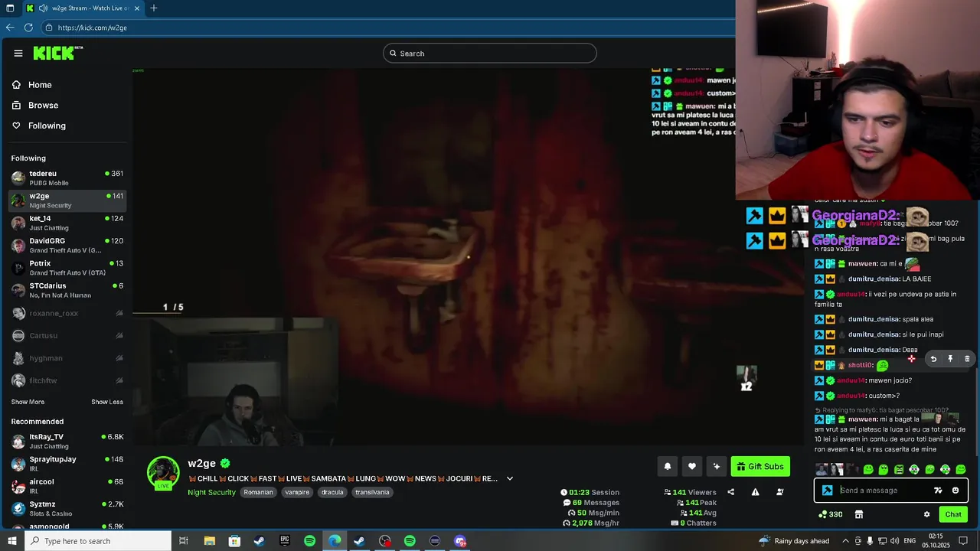This screenshot has height=551, width=980.
Task: Open DavidGRG's channel in Following
Action: (67, 246)
